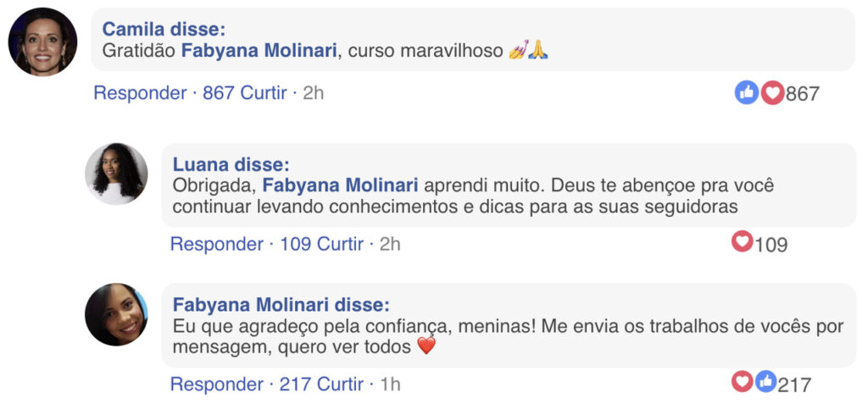Click the 'Fabyana Molinari disse:' author name
The height and width of the screenshot is (409, 868).
pos(281,305)
